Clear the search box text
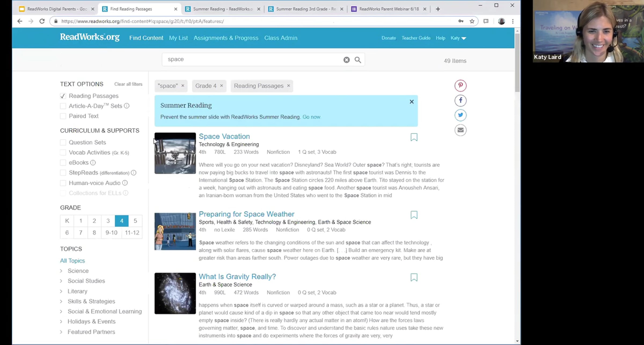The height and width of the screenshot is (345, 644). pyautogui.click(x=346, y=60)
